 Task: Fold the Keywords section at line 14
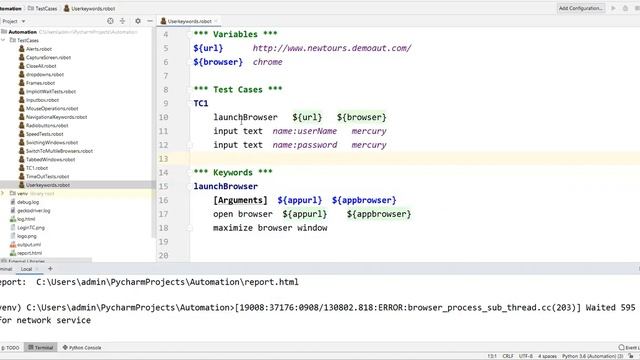coord(189,172)
